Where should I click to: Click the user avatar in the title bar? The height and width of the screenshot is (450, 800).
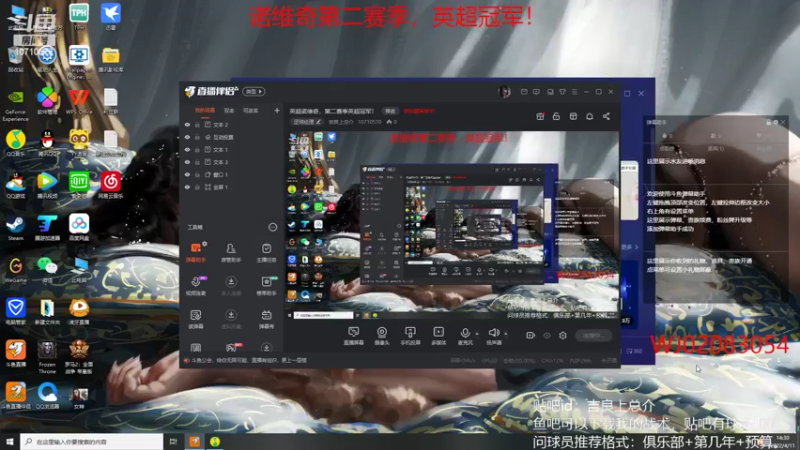pyautogui.click(x=504, y=92)
